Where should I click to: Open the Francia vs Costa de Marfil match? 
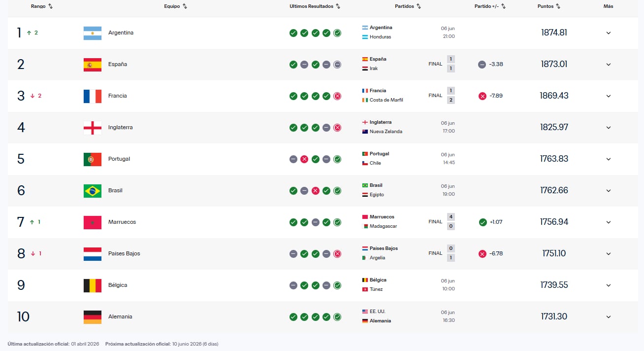click(x=408, y=96)
